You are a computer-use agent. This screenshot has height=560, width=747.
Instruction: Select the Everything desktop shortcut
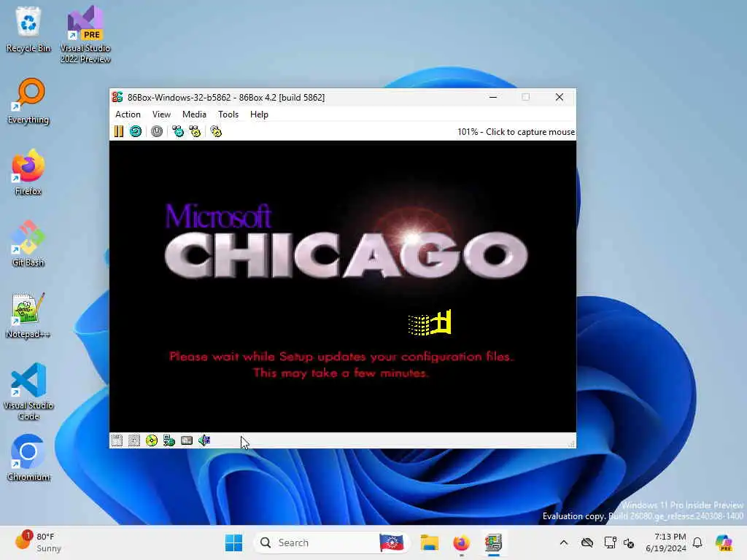pyautogui.click(x=28, y=101)
